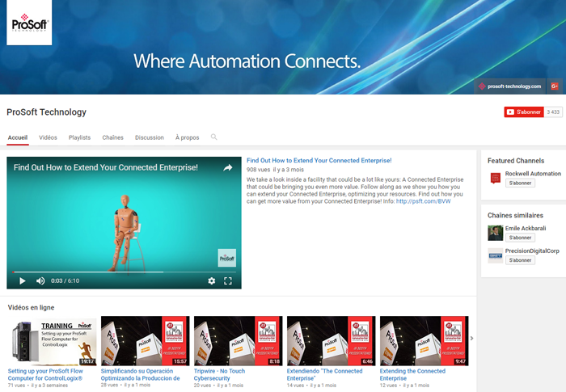The image size is (566, 392).
Task: Open prosoft-technology.com banner link
Action: pyautogui.click(x=509, y=86)
